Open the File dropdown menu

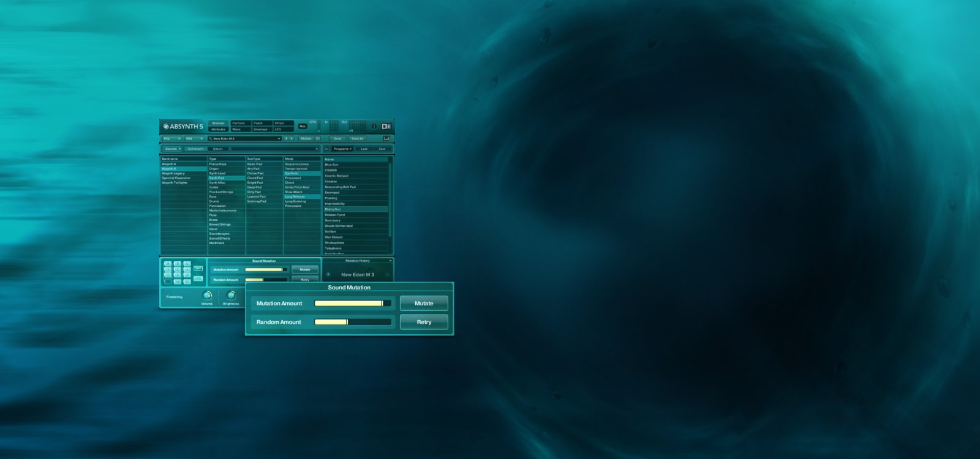pos(171,138)
